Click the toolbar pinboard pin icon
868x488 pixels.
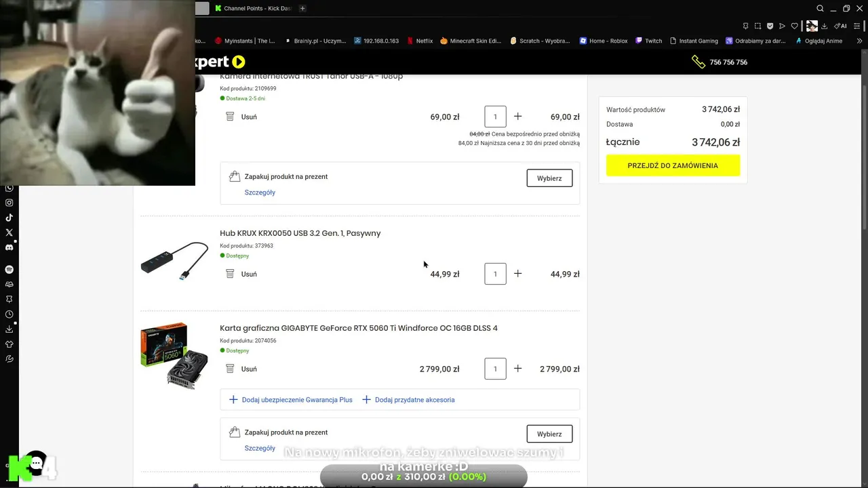tap(746, 26)
